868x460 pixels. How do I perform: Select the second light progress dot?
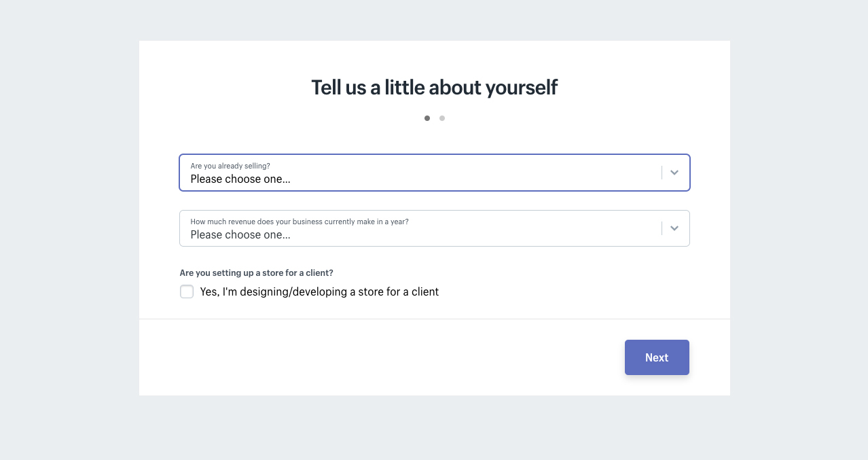442,118
